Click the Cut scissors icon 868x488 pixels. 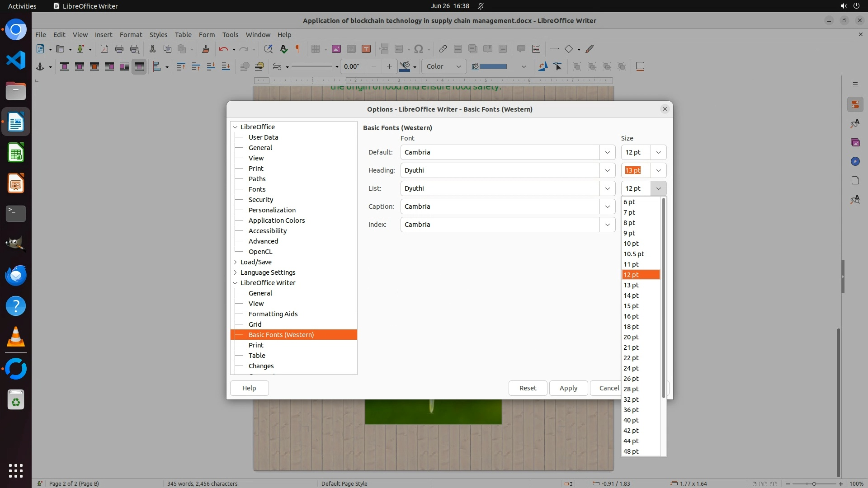click(152, 49)
